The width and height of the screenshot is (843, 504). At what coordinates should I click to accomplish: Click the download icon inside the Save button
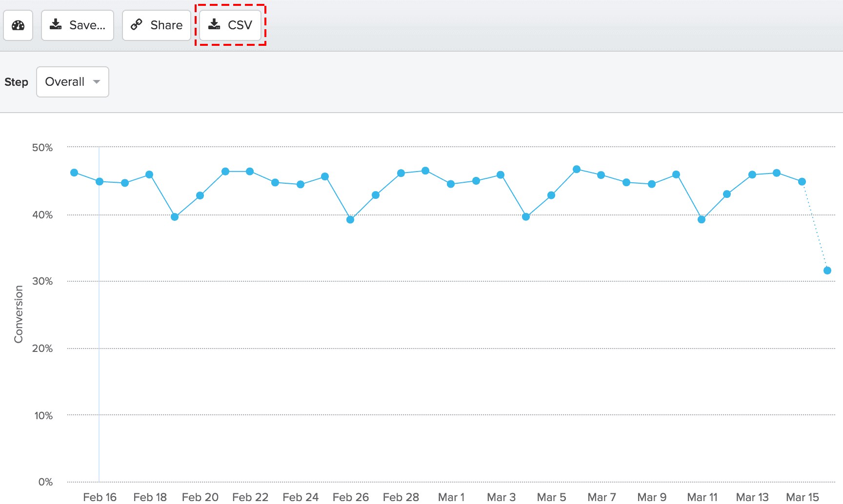coord(56,24)
